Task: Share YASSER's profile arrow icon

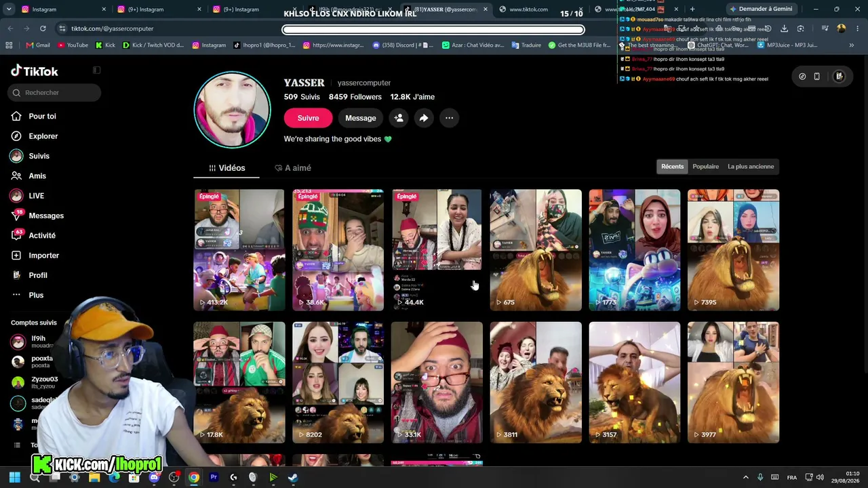Action: tap(424, 118)
